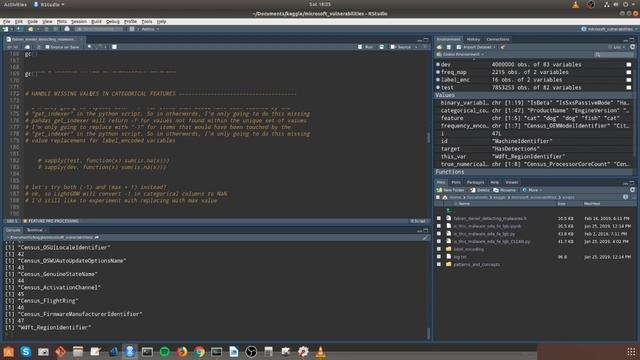Click the Source button in editor
640x360 pixels.
click(x=402, y=47)
